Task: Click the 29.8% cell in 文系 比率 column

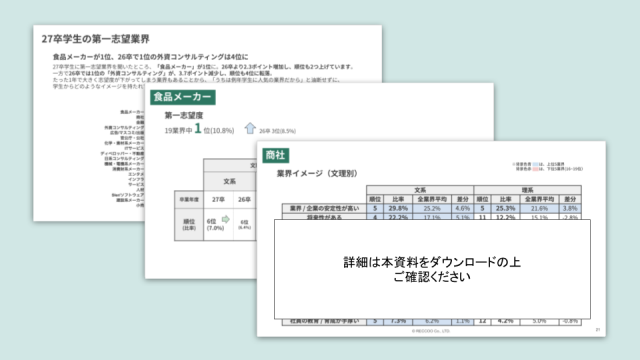Action: point(398,209)
